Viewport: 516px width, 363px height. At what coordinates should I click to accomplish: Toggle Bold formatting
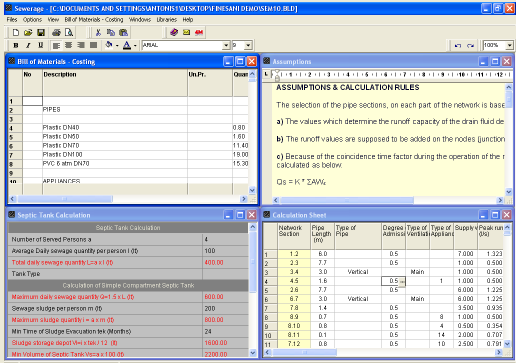16,45
